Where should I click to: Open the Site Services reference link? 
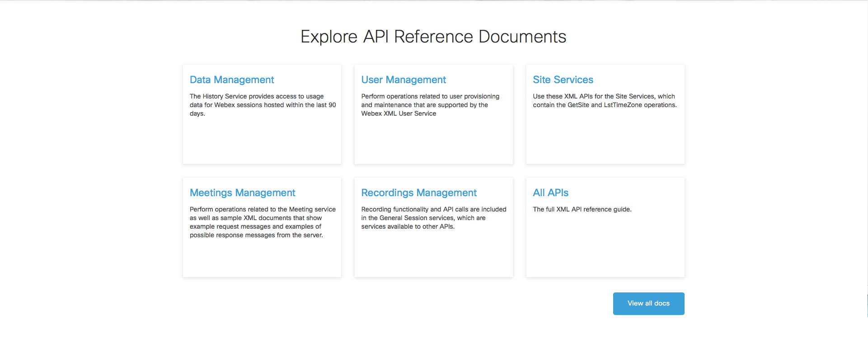(563, 80)
